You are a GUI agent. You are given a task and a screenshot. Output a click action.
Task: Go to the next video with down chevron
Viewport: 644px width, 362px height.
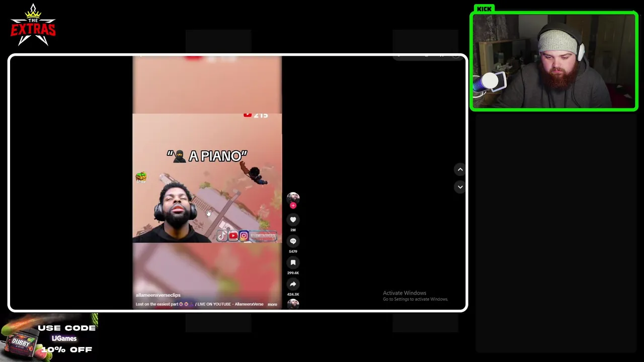pos(460,187)
